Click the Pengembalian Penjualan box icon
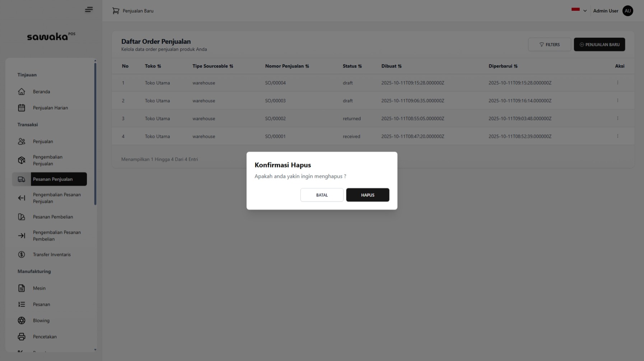The height and width of the screenshot is (361, 644). pos(22,160)
